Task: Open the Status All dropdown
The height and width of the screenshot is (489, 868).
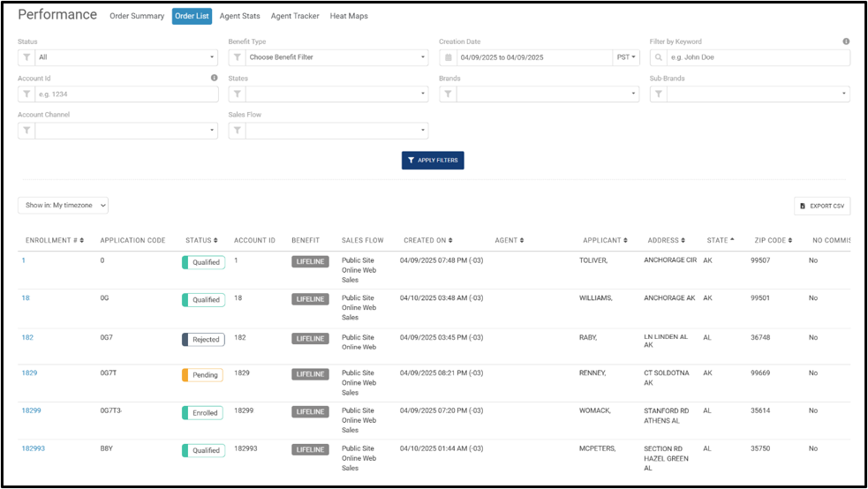Action: click(126, 57)
